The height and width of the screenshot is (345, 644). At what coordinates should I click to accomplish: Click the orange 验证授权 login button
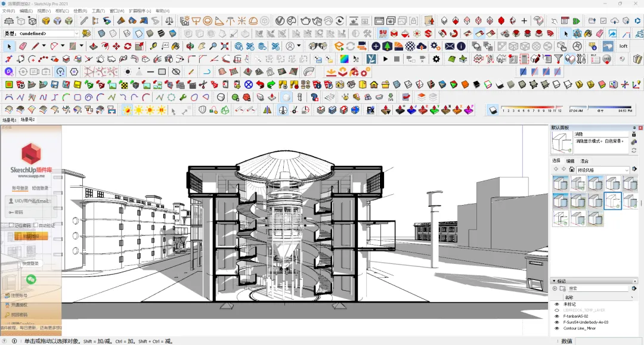tap(31, 237)
